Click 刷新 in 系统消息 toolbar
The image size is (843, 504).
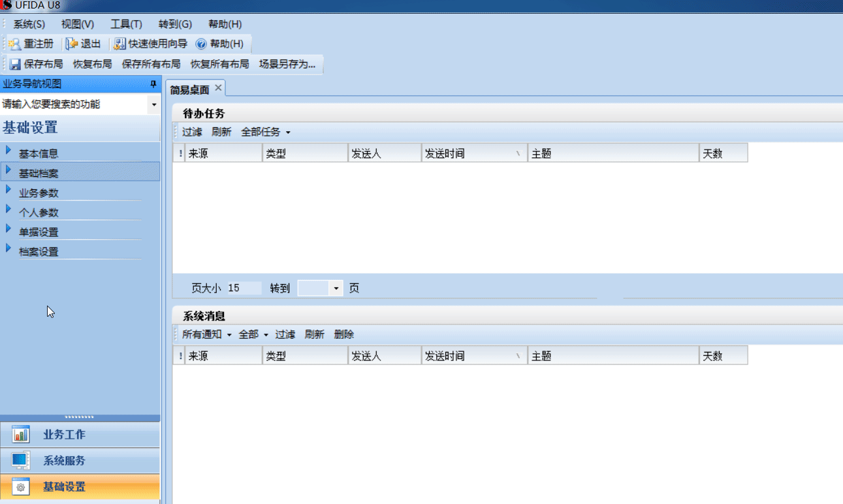pos(314,334)
